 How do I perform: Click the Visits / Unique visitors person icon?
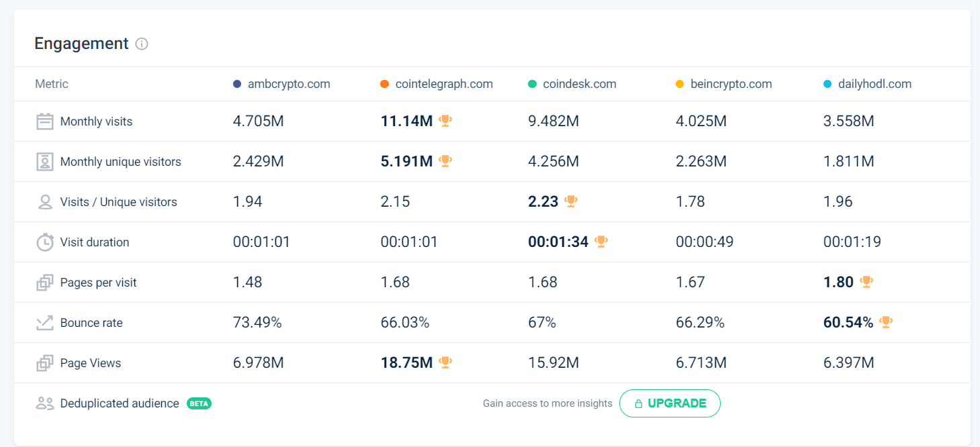[45, 202]
